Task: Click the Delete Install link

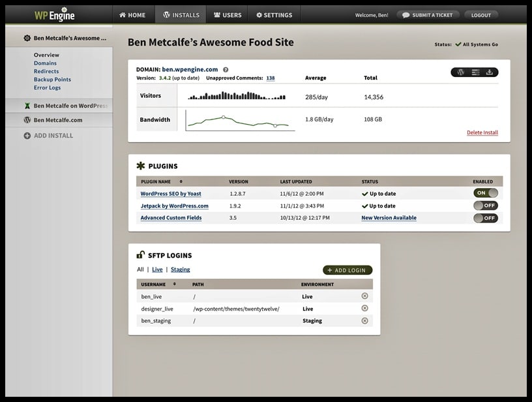Action: (482, 132)
